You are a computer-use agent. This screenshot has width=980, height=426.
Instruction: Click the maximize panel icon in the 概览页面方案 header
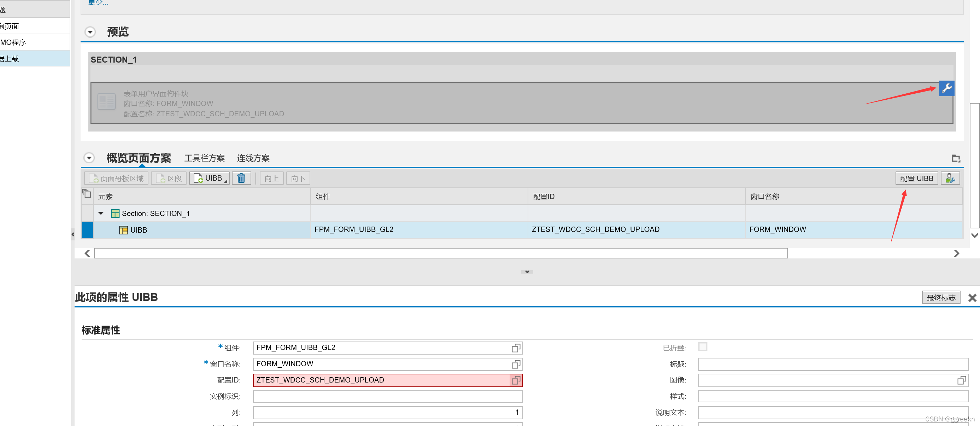956,158
